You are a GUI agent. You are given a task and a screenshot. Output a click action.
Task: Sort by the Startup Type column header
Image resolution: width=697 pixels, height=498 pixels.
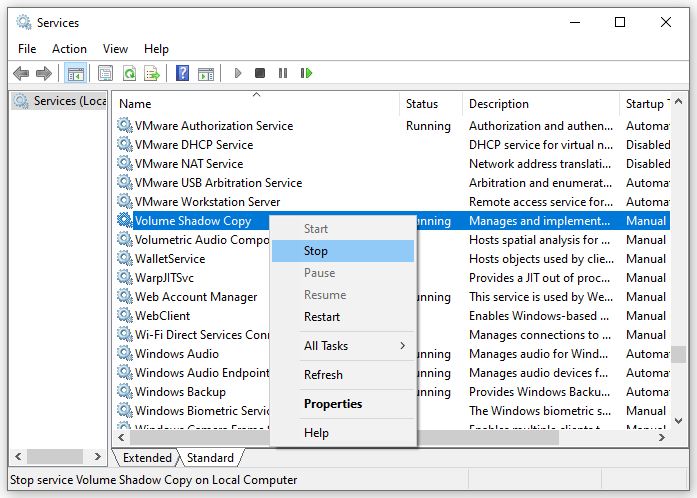(645, 104)
